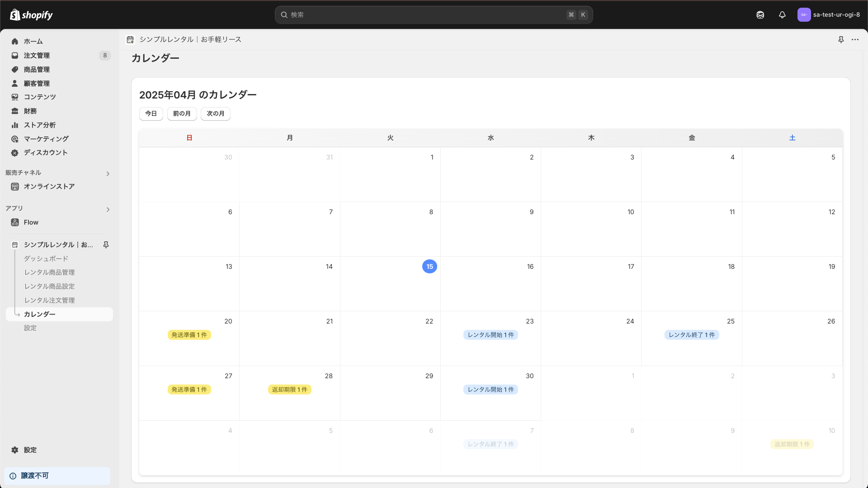Screen dimensions: 868x488
Task: Click the pin icon in the app header
Action: coord(841,40)
